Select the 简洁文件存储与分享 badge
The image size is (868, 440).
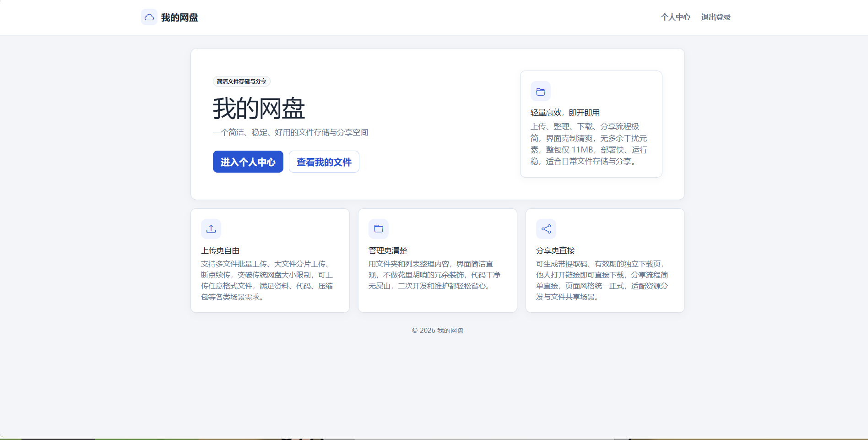point(243,81)
